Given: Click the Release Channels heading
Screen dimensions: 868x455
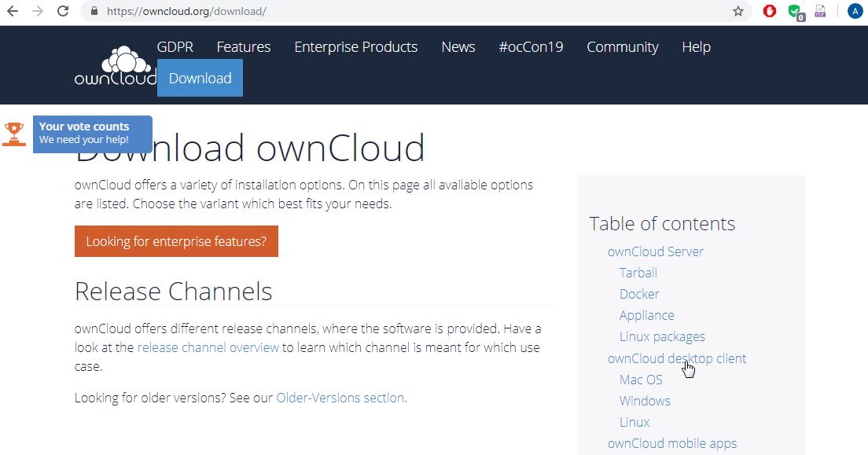Looking at the screenshot, I should coord(173,292).
